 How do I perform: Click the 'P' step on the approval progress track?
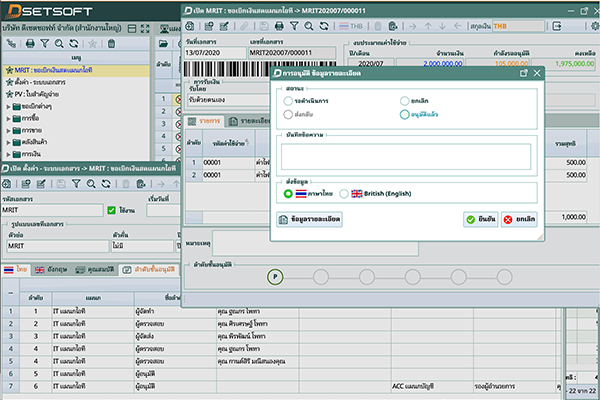click(275, 276)
